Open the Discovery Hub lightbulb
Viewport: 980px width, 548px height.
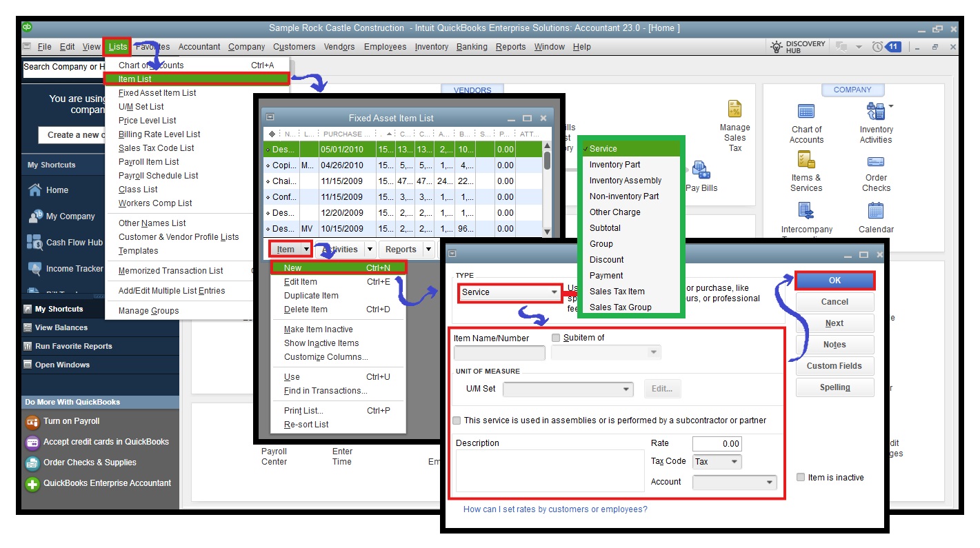coord(777,47)
